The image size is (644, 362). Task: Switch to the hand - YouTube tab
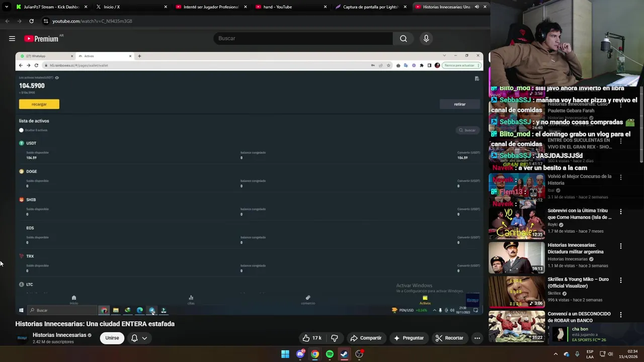click(290, 7)
